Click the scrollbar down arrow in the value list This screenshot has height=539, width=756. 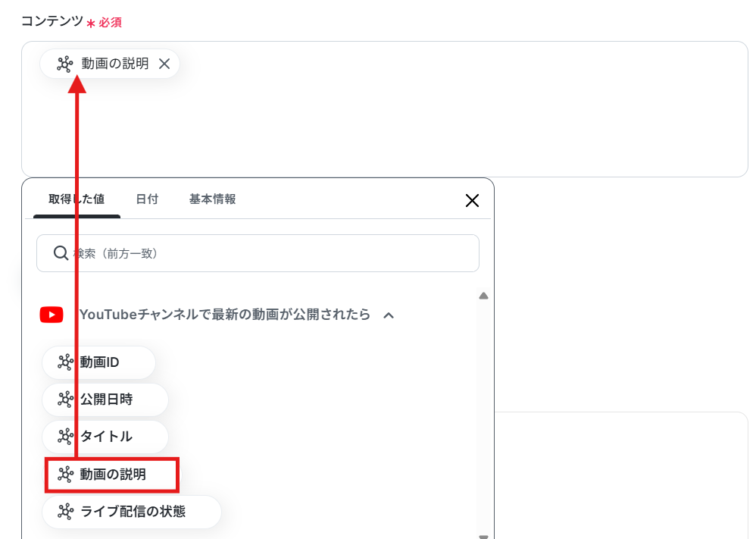click(483, 536)
